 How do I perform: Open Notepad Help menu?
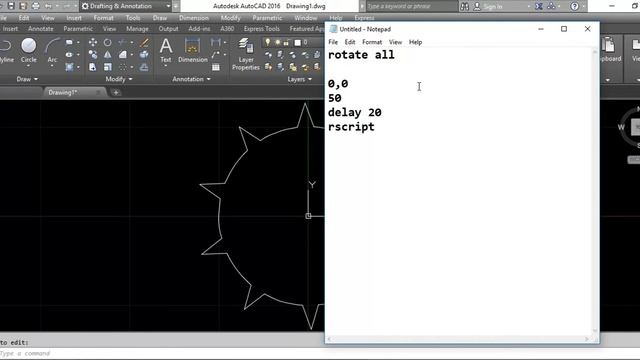click(x=416, y=42)
